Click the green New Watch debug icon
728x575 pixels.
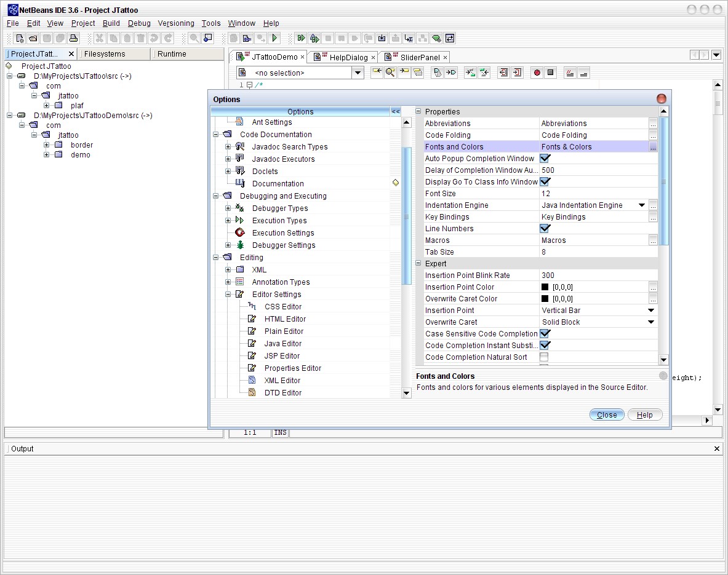pyautogui.click(x=436, y=38)
